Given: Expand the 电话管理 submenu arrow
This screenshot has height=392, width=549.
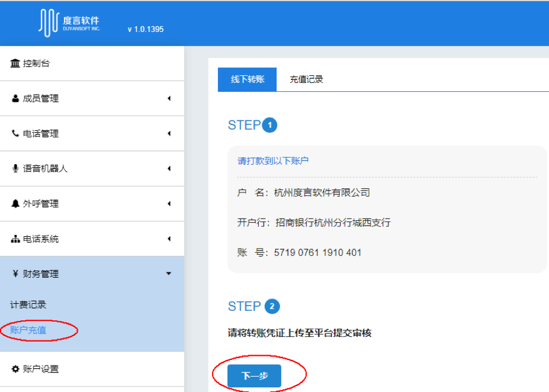Looking at the screenshot, I should pyautogui.click(x=169, y=133).
